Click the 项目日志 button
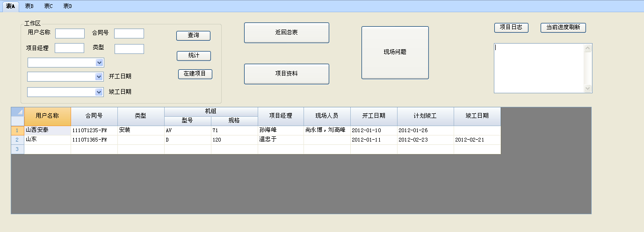 point(511,28)
